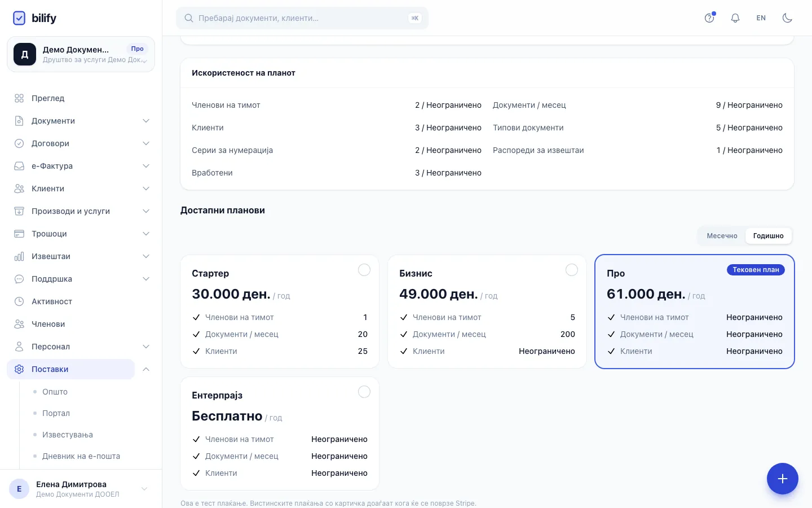
Task: Click the Активност clock icon
Action: click(x=19, y=301)
